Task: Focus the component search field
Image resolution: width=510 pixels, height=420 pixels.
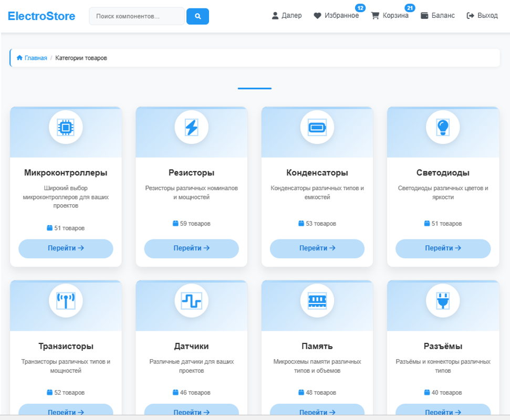Action: 137,16
